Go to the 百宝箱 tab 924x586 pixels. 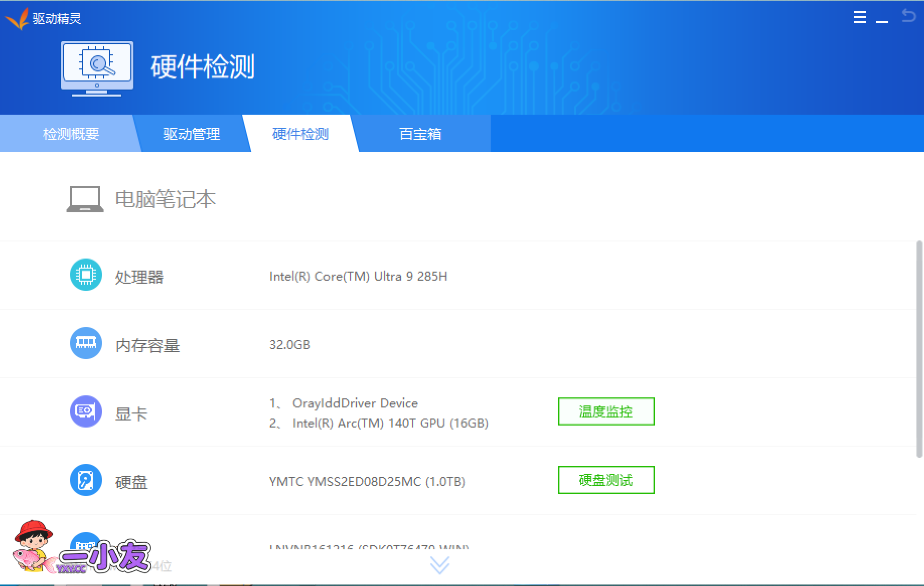coord(420,134)
